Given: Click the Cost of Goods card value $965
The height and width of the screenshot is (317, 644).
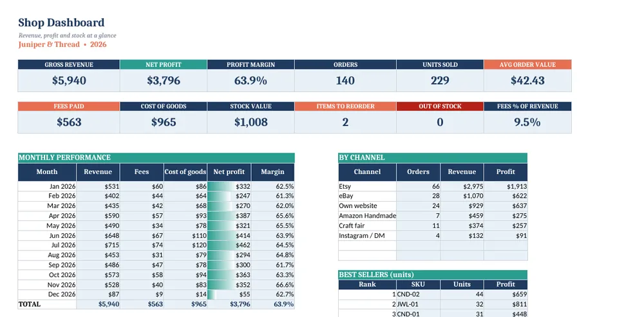Looking at the screenshot, I should click(x=164, y=122).
